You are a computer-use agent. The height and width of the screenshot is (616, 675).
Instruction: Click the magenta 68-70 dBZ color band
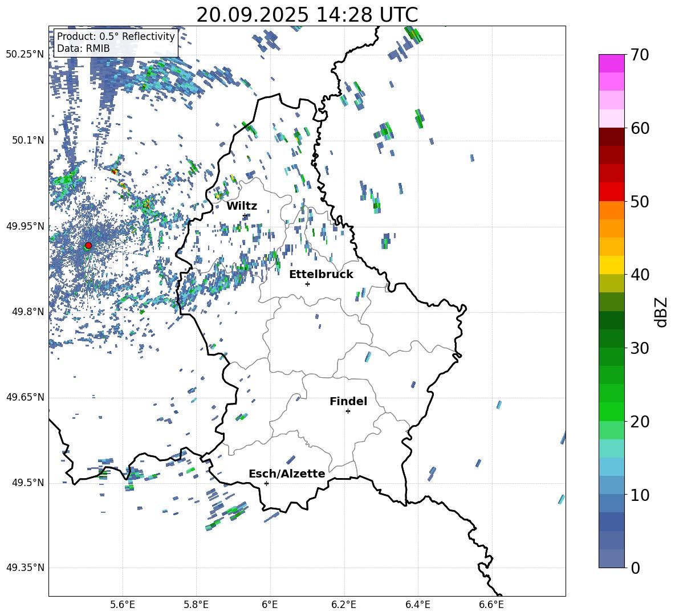612,64
